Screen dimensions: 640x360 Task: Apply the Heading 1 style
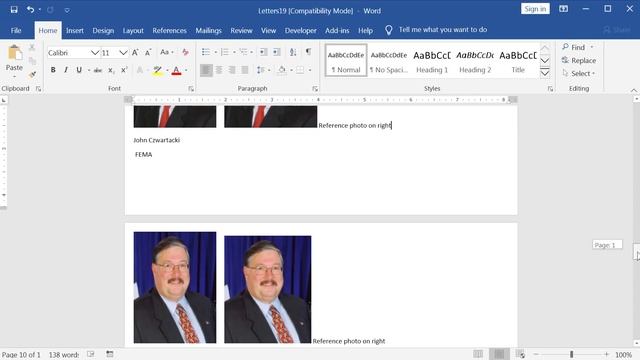[432, 60]
